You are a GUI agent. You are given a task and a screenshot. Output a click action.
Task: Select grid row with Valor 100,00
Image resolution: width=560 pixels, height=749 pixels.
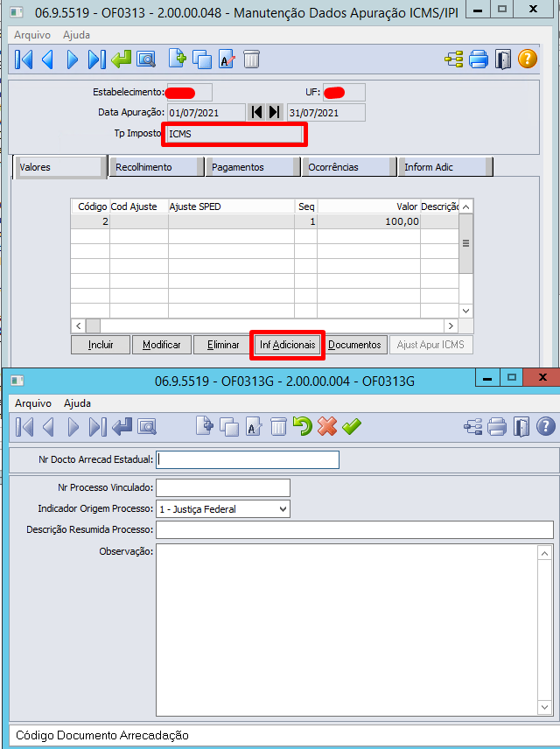pos(265,221)
